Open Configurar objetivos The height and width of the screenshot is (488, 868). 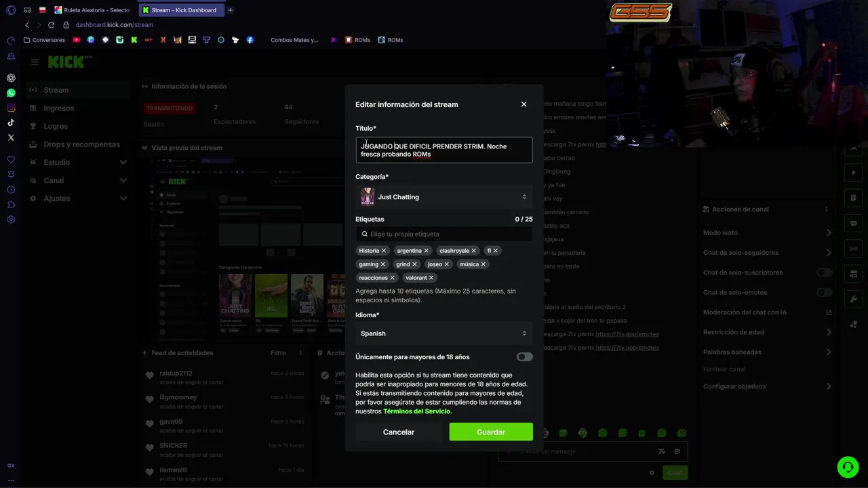767,386
